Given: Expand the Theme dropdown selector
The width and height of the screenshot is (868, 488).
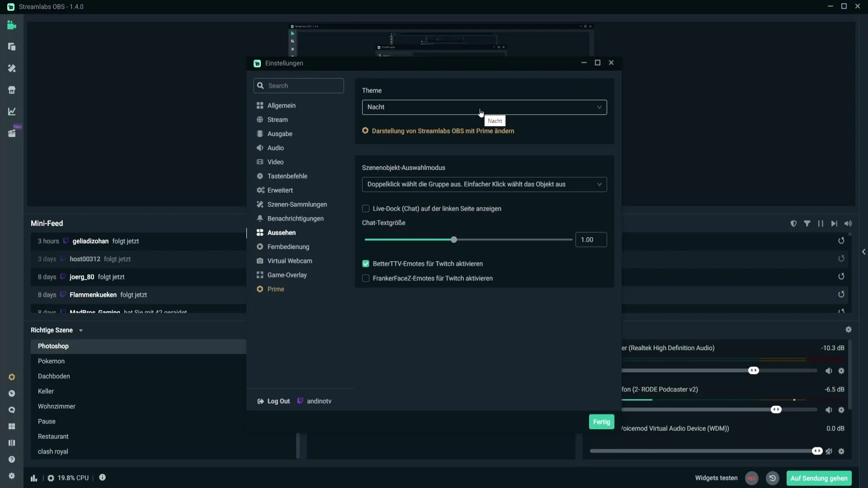Looking at the screenshot, I should coord(483,107).
